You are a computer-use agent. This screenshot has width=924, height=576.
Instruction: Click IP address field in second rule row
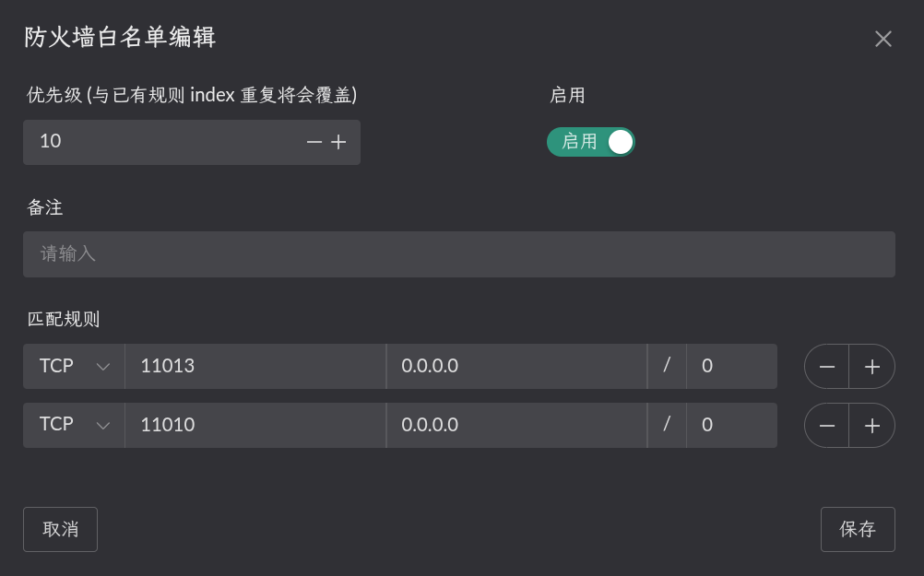point(516,426)
